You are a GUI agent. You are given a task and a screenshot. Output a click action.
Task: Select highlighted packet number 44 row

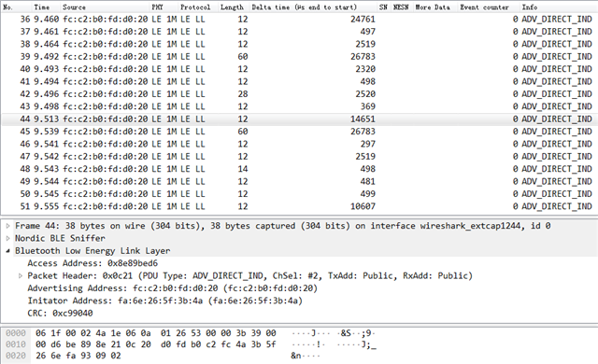[299, 119]
